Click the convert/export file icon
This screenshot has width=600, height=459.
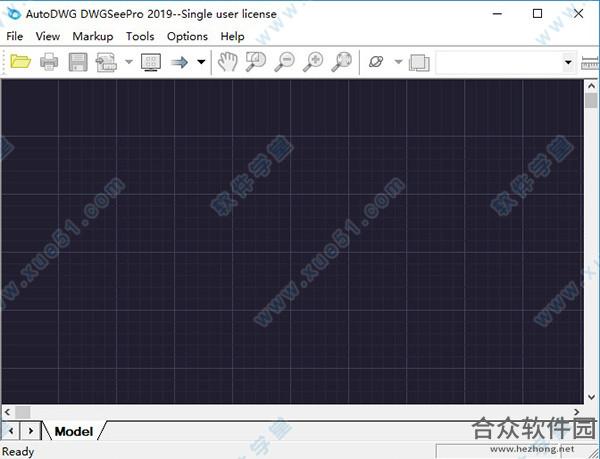tap(106, 62)
